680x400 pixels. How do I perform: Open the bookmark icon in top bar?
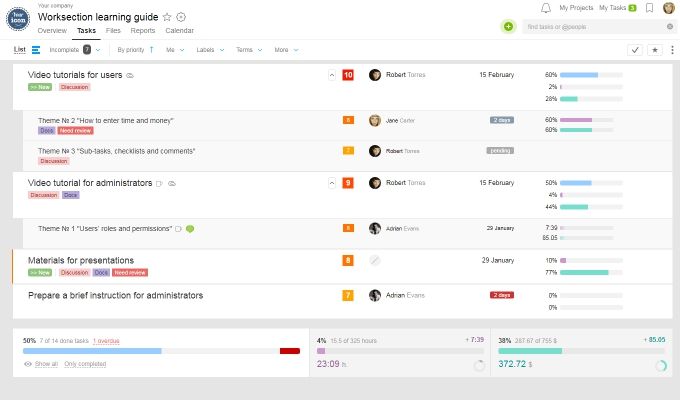[649, 8]
